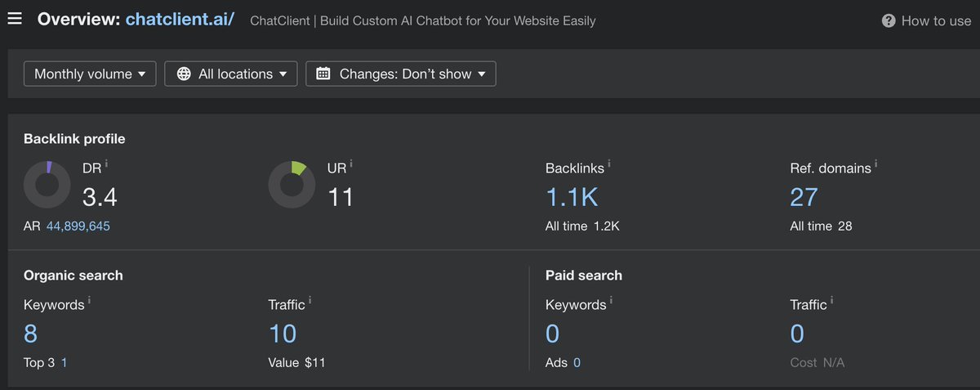Click the DR value 3.4

pyautogui.click(x=100, y=197)
